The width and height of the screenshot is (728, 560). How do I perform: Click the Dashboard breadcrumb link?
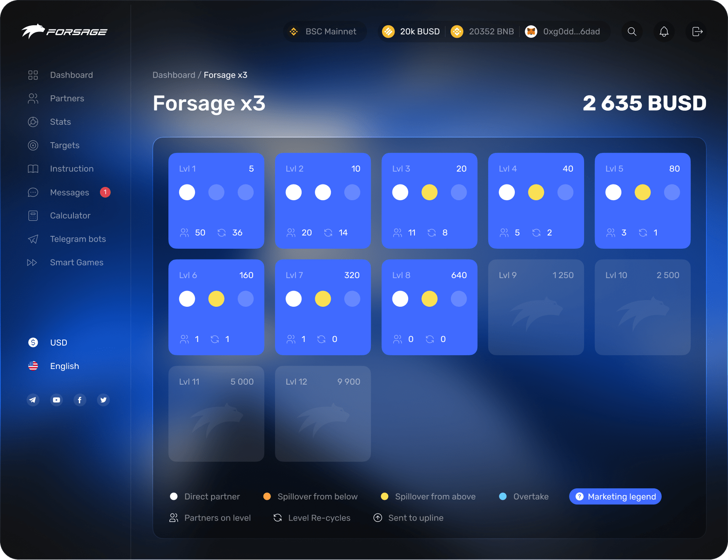[x=173, y=75]
